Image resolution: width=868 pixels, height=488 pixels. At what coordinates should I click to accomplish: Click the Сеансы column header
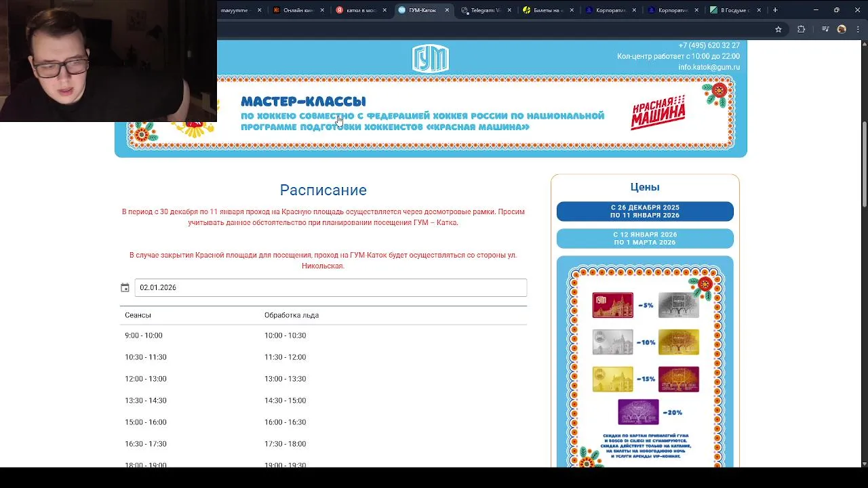(x=138, y=315)
